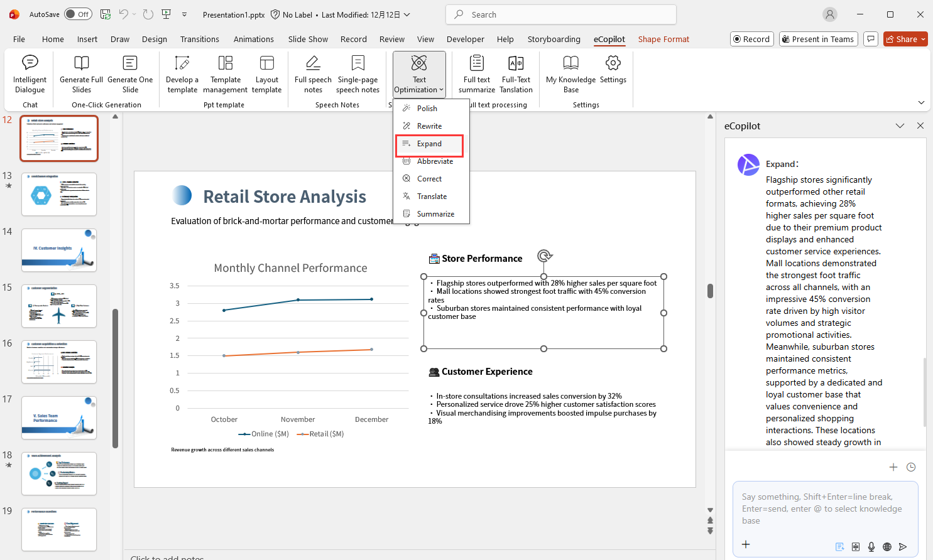Click the microphone icon in chat input
933x560 pixels.
pos(871,547)
